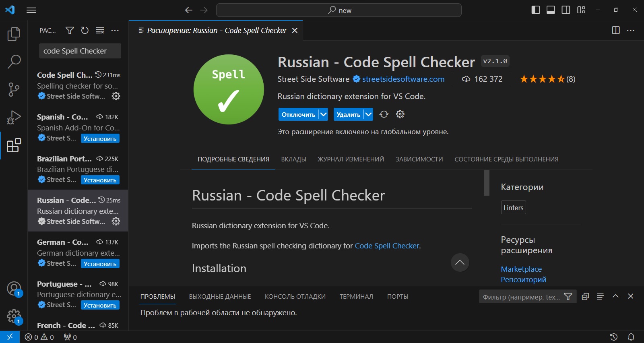Open the hamburger application menu
Image resolution: width=644 pixels, height=343 pixels.
31,10
